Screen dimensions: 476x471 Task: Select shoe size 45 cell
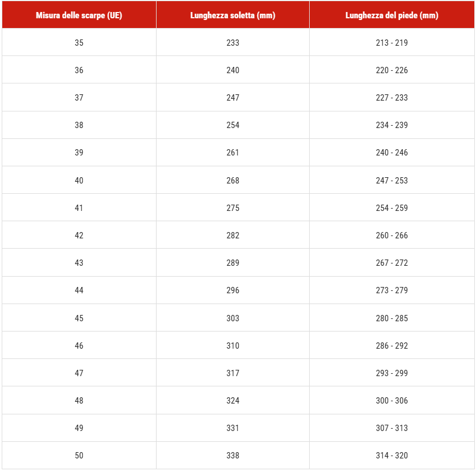pos(79,318)
